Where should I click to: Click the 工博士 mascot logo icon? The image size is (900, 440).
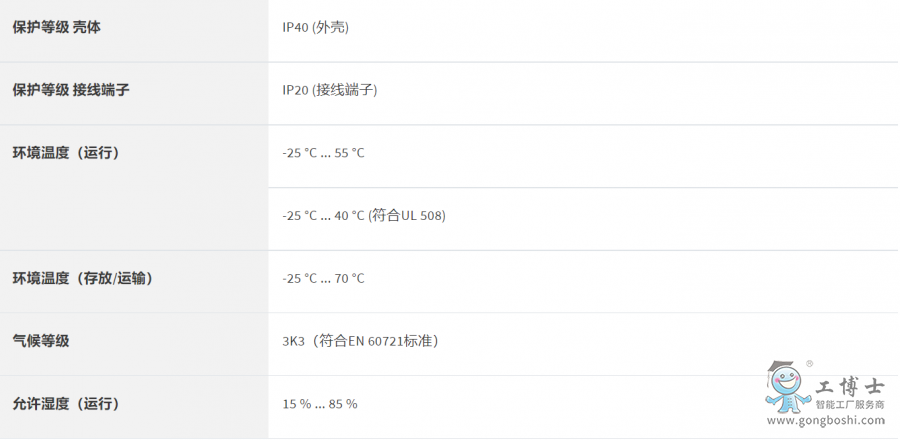[786, 388]
